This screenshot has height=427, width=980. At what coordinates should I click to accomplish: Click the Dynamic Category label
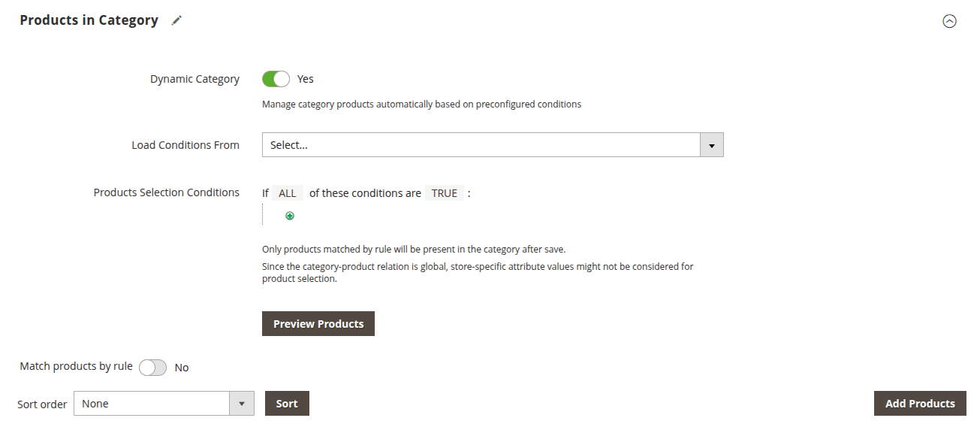coord(194,79)
